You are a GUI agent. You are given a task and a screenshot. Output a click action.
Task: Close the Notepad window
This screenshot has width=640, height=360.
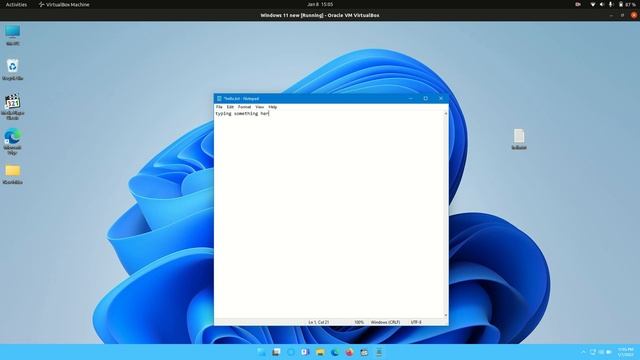[441, 98]
